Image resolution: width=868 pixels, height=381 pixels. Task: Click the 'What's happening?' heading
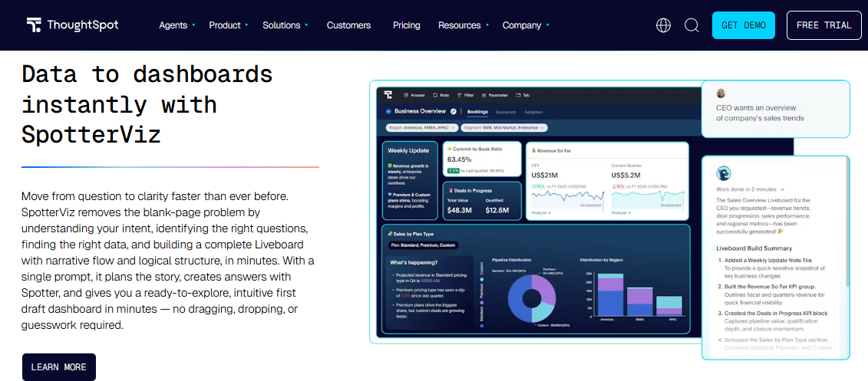[414, 263]
